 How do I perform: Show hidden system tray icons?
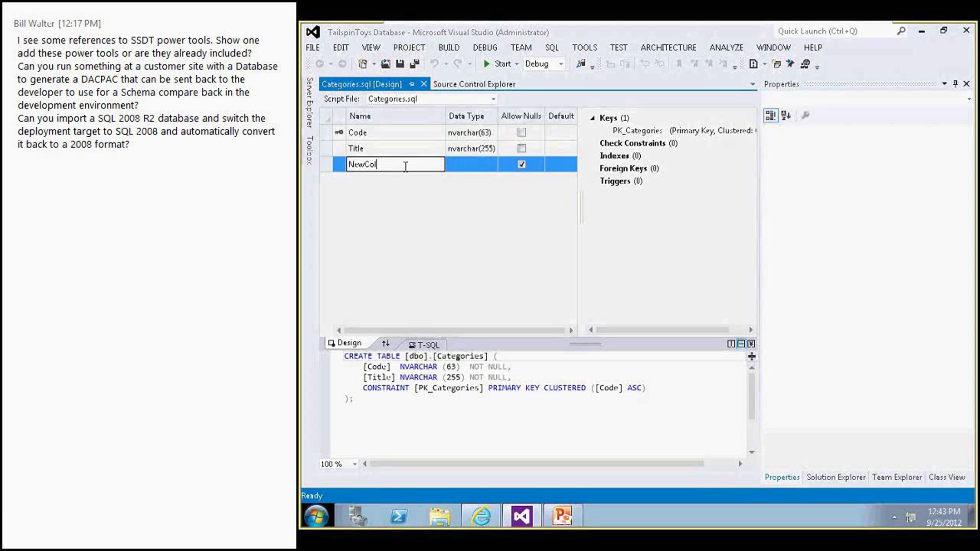[894, 517]
